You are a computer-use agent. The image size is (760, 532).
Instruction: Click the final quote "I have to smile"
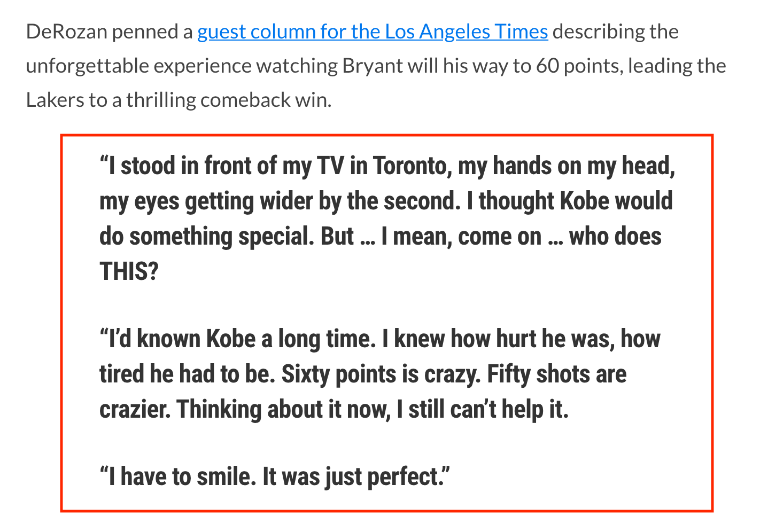[x=275, y=476]
